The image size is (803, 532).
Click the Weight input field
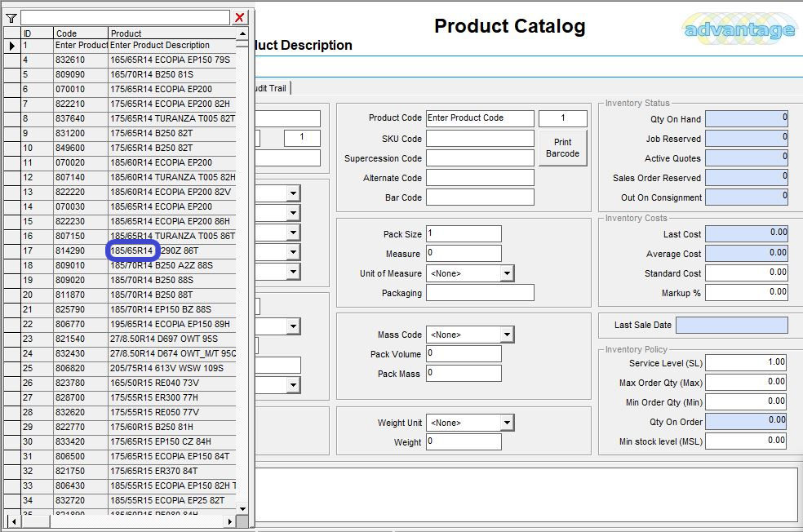[464, 441]
